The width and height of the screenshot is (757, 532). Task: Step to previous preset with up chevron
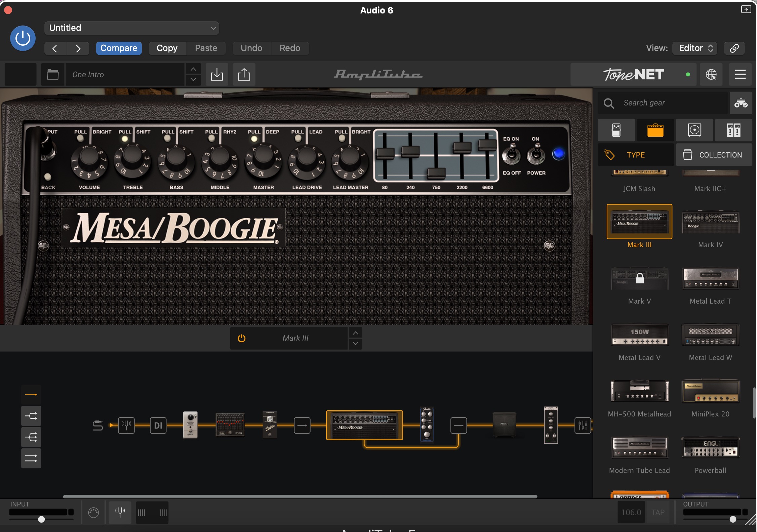pos(193,69)
